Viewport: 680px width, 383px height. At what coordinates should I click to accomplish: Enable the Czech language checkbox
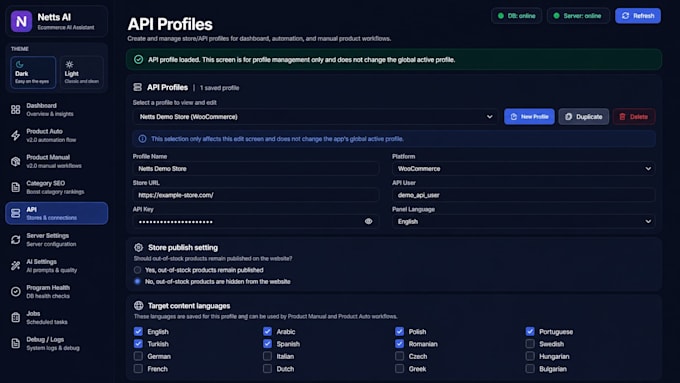tap(399, 356)
